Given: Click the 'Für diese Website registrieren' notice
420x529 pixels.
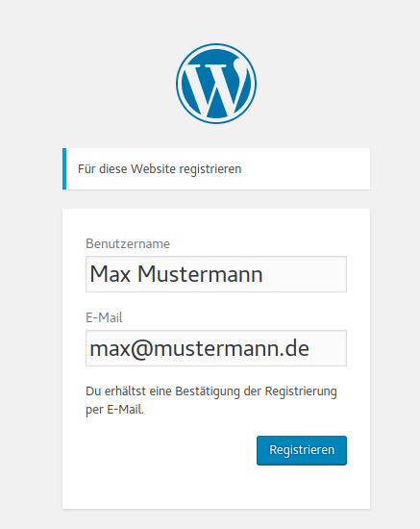Looking at the screenshot, I should 216,168.
